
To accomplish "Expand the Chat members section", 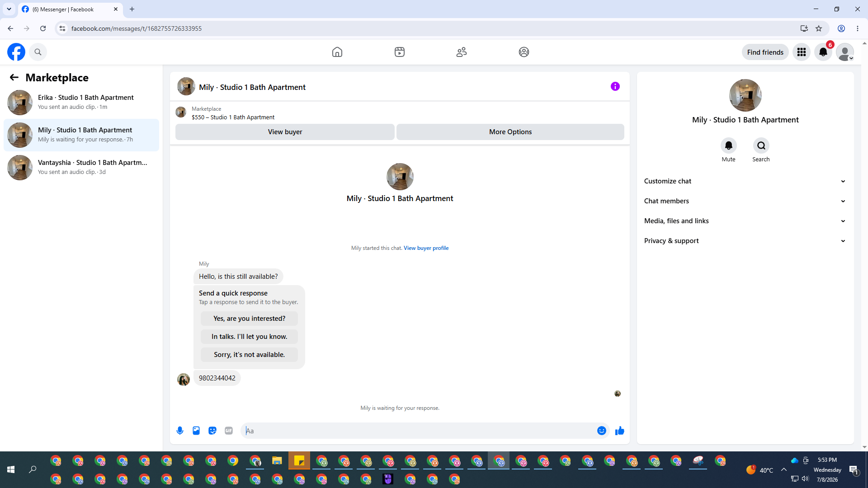I will pyautogui.click(x=745, y=201).
